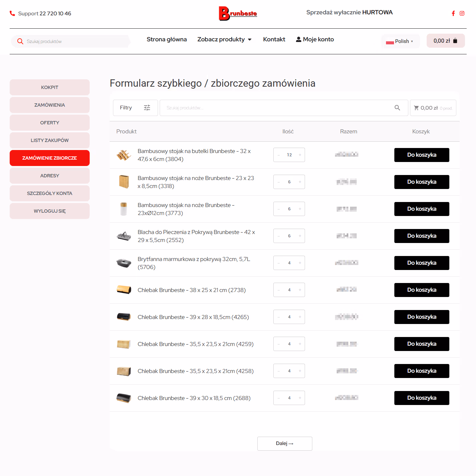This screenshot has width=476, height=476.
Task: Add Blacha do Pieczenia (2552) to cart
Action: pyautogui.click(x=422, y=236)
